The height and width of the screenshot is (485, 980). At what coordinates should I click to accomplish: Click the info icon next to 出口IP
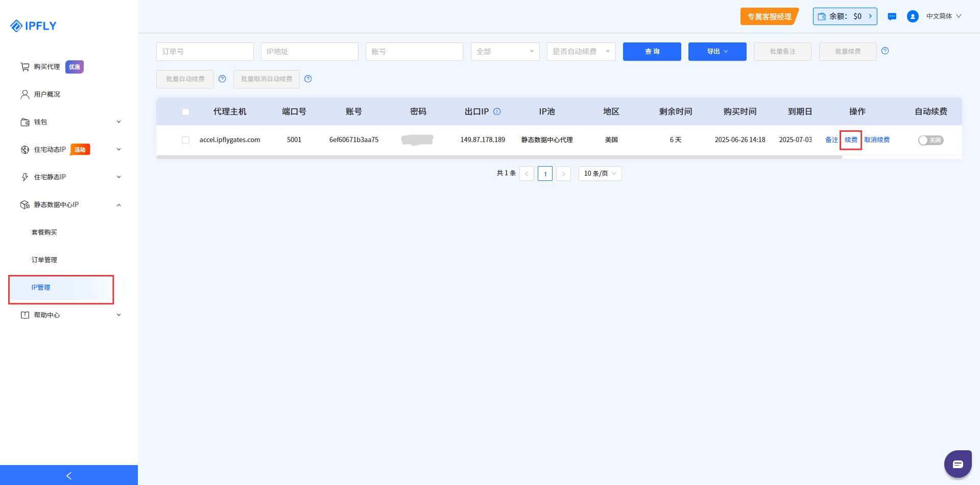point(497,111)
